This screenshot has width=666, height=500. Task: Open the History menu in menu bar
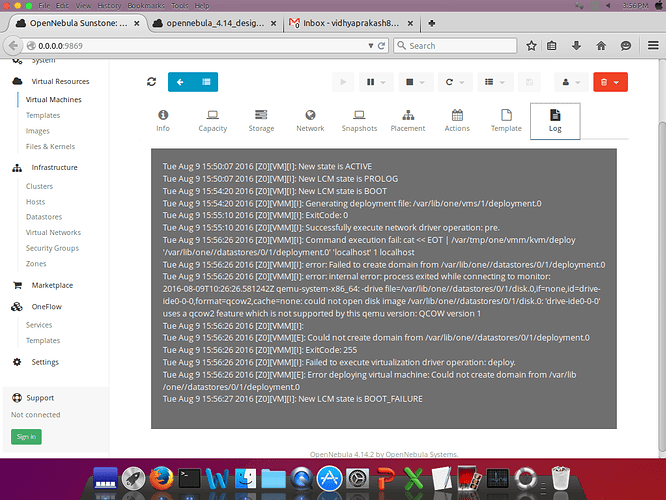[x=109, y=6]
